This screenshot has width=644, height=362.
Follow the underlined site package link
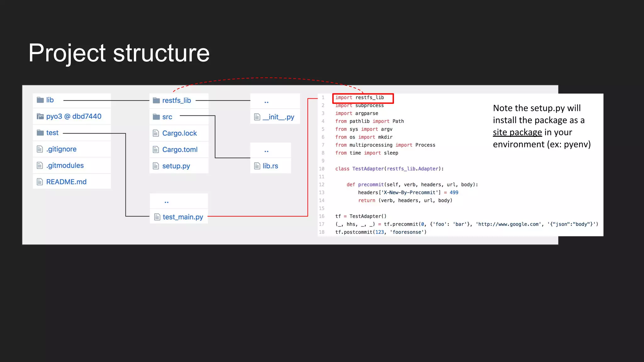coord(517,132)
